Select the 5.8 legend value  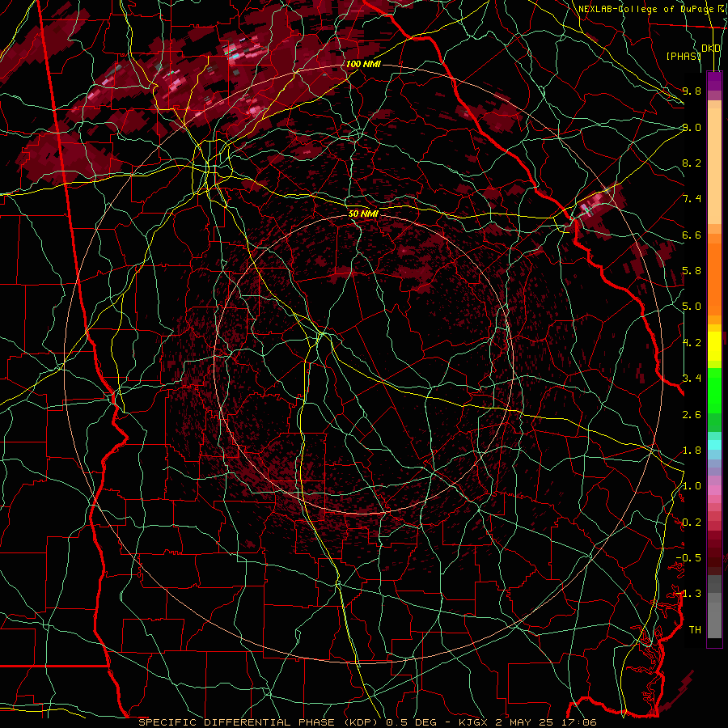click(692, 271)
